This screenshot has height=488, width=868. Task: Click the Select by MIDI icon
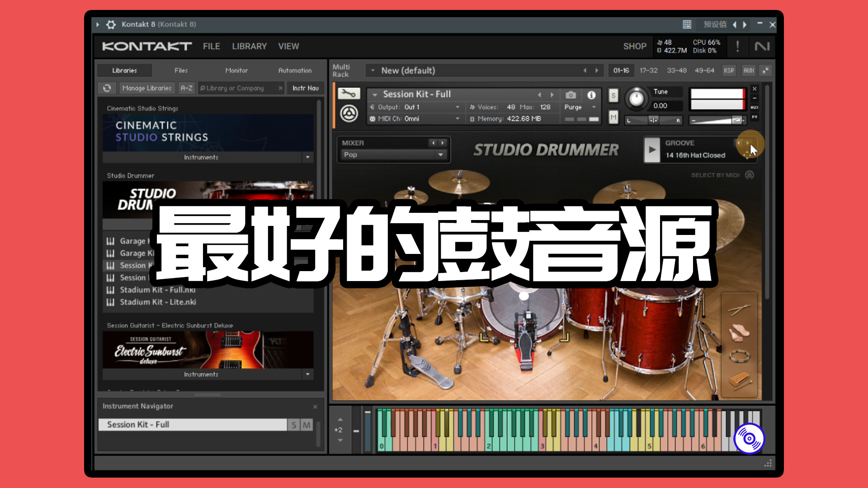point(750,175)
